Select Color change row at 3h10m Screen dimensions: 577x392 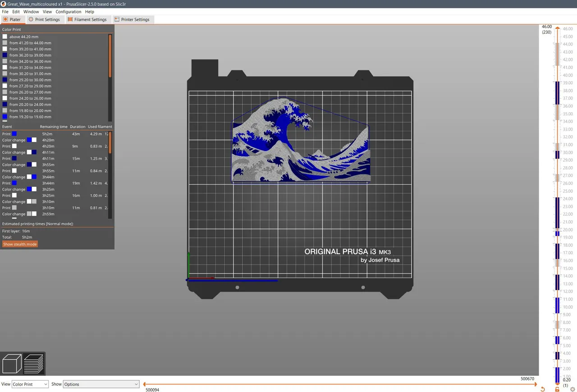tap(55, 202)
